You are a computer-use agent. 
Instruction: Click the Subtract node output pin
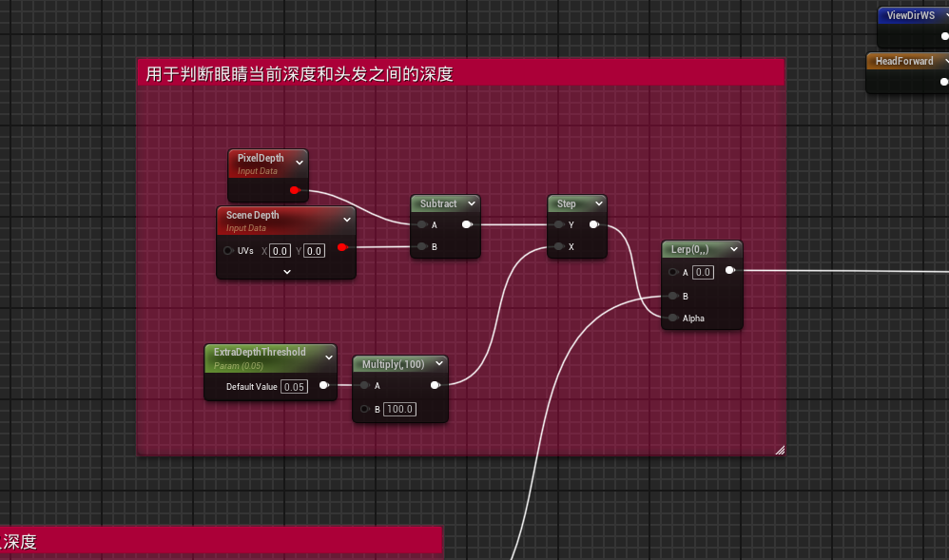click(466, 225)
